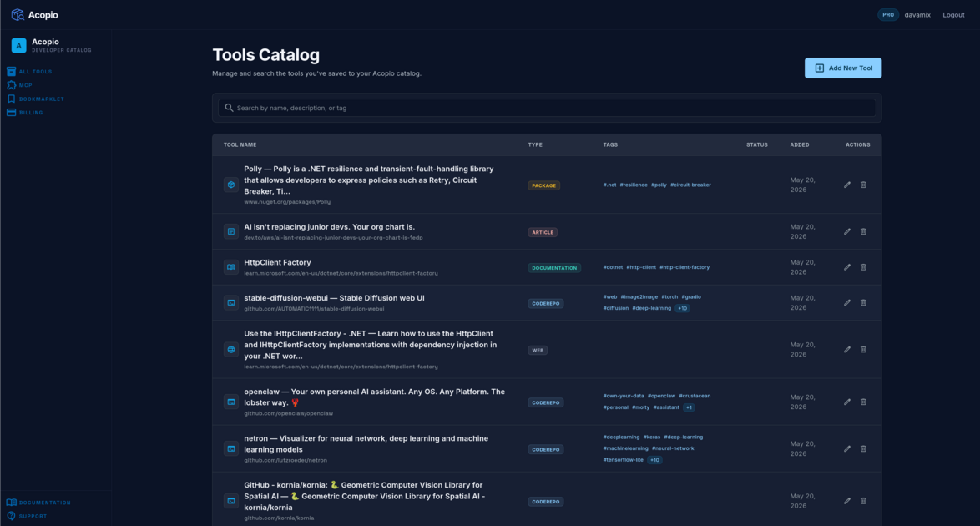This screenshot has height=526, width=980.
Task: Click the Polly package type icon
Action: (231, 185)
